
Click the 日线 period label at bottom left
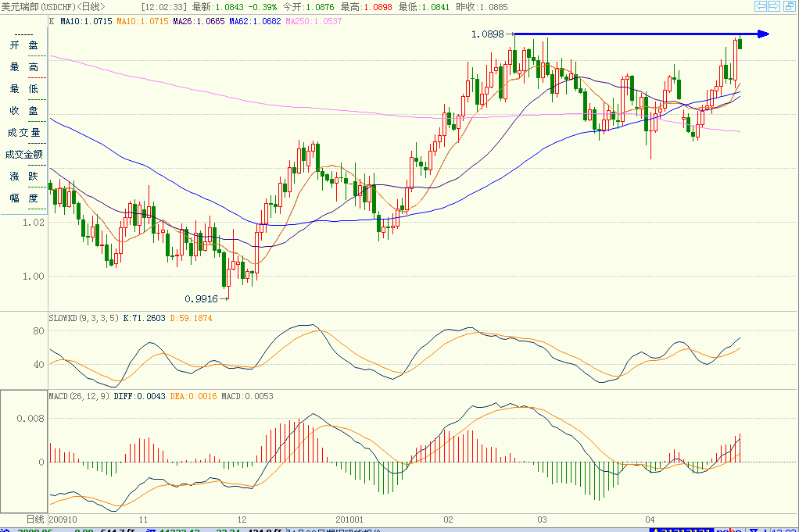[35, 520]
